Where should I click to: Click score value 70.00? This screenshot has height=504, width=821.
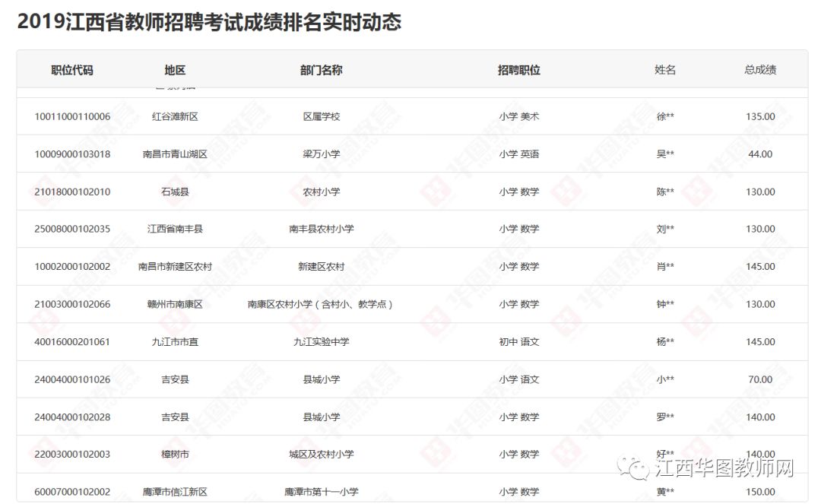(x=760, y=380)
